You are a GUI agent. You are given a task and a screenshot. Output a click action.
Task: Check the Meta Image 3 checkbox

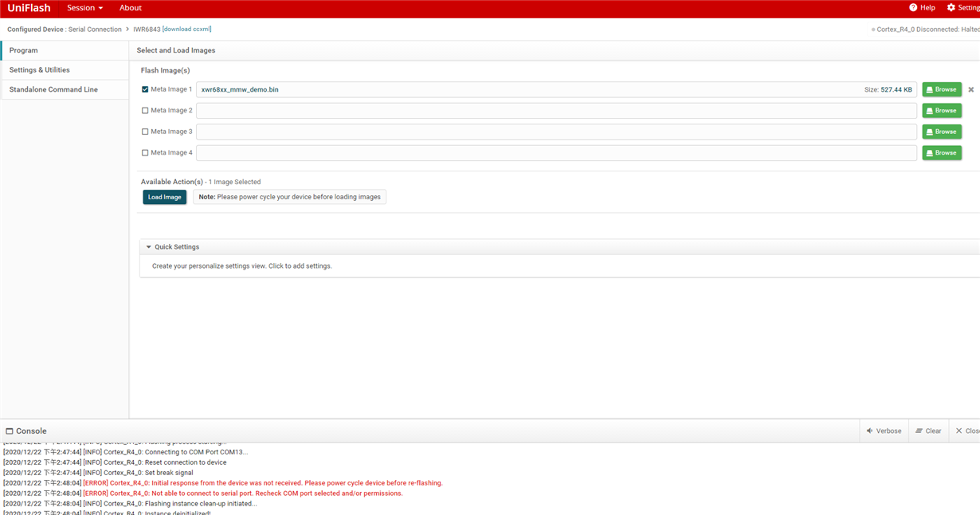point(145,132)
